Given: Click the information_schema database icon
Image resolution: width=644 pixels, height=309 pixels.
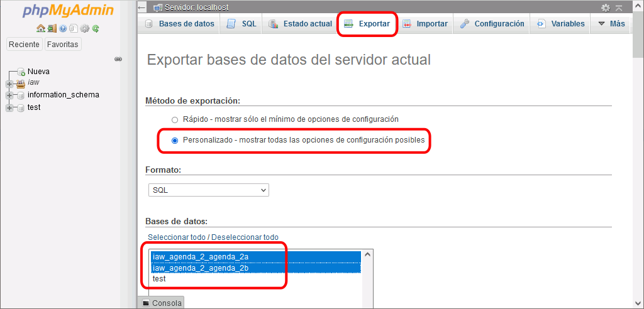Looking at the screenshot, I should coord(21,95).
